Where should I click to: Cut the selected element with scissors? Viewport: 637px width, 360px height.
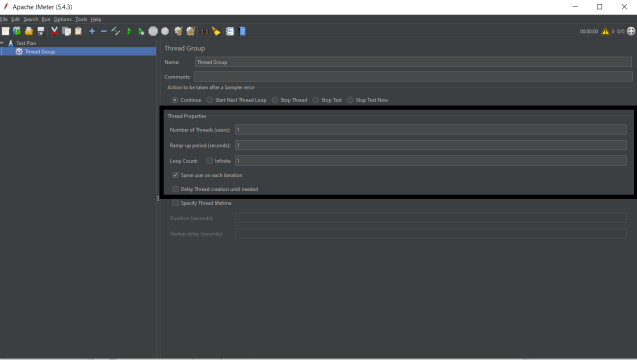[54, 31]
